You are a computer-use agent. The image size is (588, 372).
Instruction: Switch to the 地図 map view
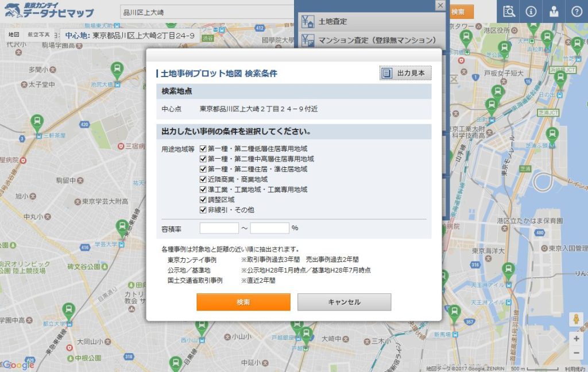[14, 35]
